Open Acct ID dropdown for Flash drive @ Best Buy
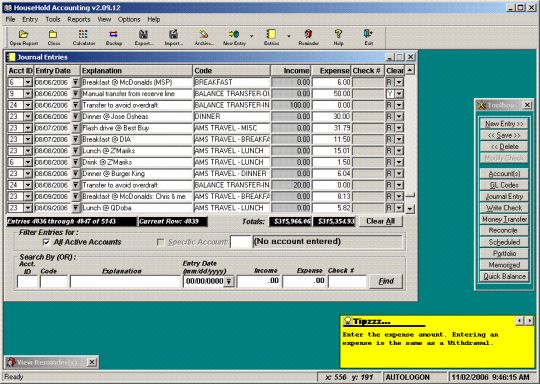Screen dimensions: 540x384 point(28,128)
